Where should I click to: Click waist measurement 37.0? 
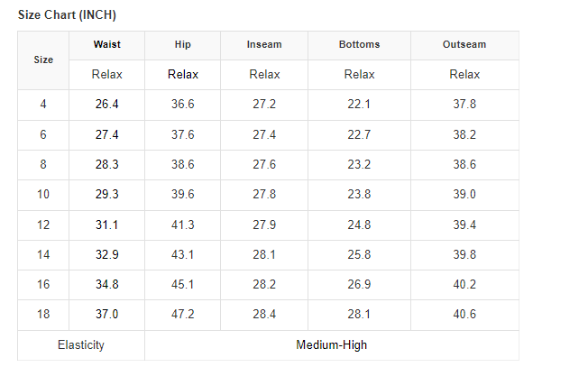pyautogui.click(x=106, y=315)
